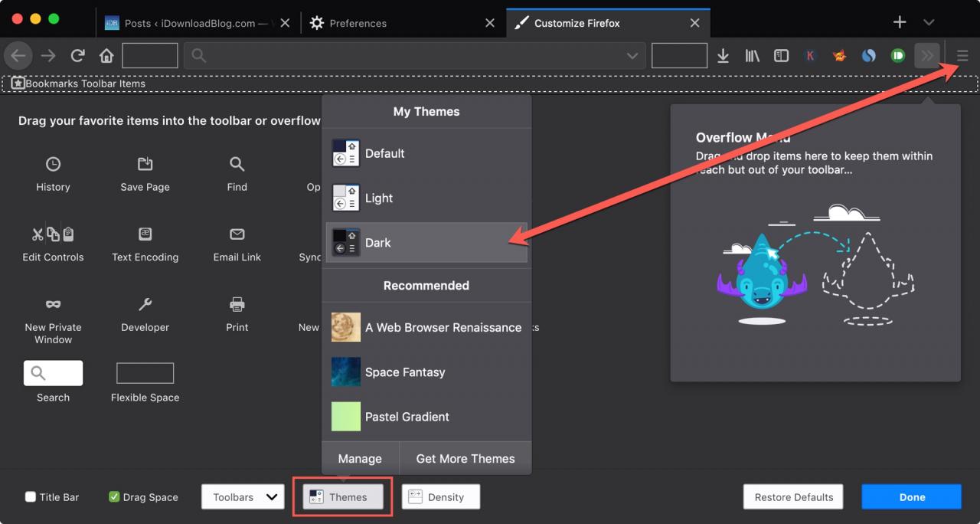Screen dimensions: 980x524
Task: Click the Done button
Action: (912, 496)
